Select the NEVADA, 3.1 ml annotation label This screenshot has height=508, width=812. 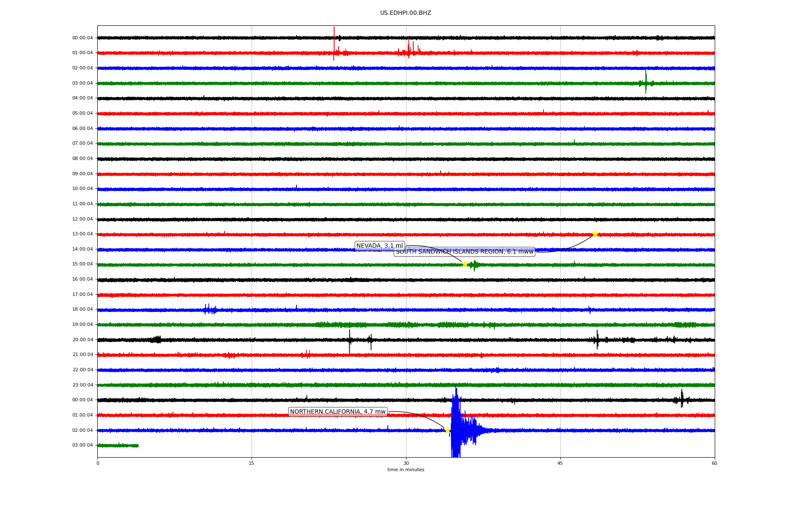pyautogui.click(x=380, y=246)
